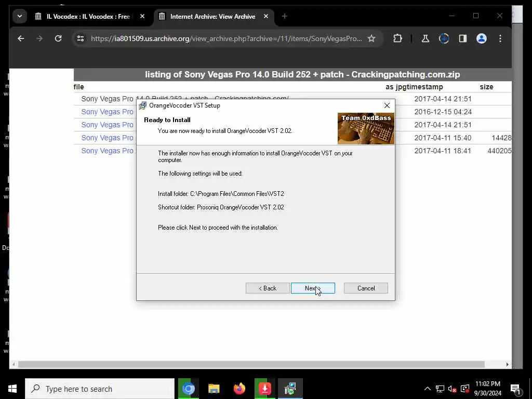Viewport: 532px width, 399px height.
Task: Click Next in OrangeVocoder setup
Action: tap(312, 288)
